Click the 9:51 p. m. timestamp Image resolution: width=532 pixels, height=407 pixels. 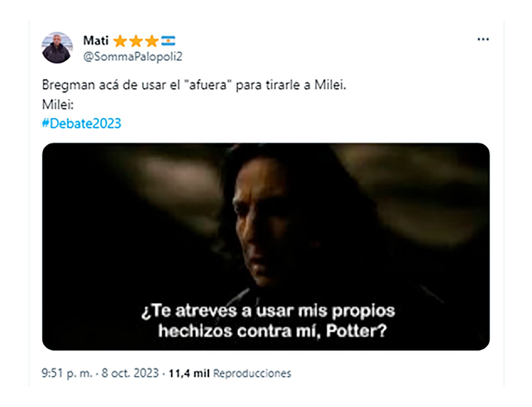[66, 373]
